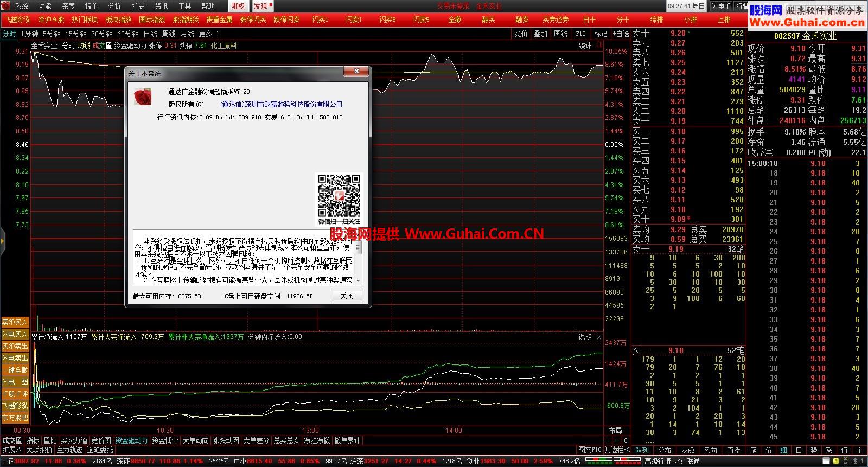Toggle the 统计 square icon
Image resolution: width=868 pixels, height=467 pixels.
click(x=599, y=46)
